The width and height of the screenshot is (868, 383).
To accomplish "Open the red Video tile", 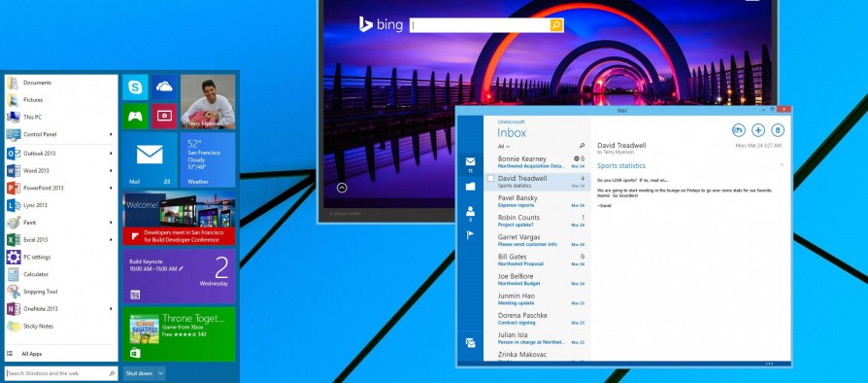I will [164, 116].
